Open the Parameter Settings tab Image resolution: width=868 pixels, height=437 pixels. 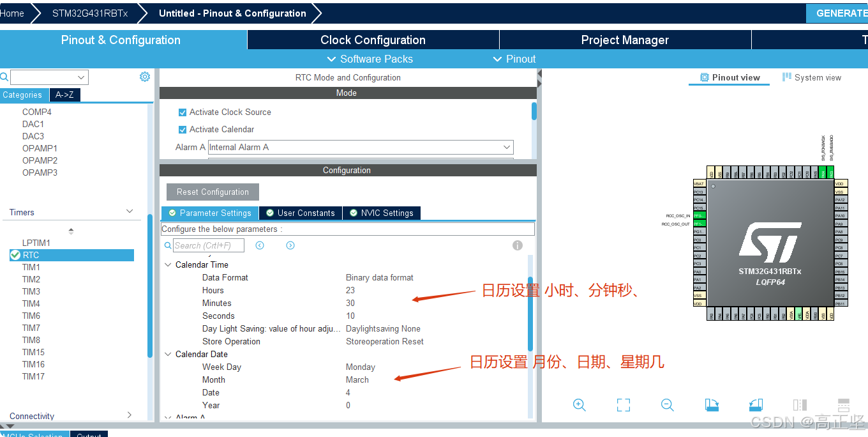(x=209, y=213)
